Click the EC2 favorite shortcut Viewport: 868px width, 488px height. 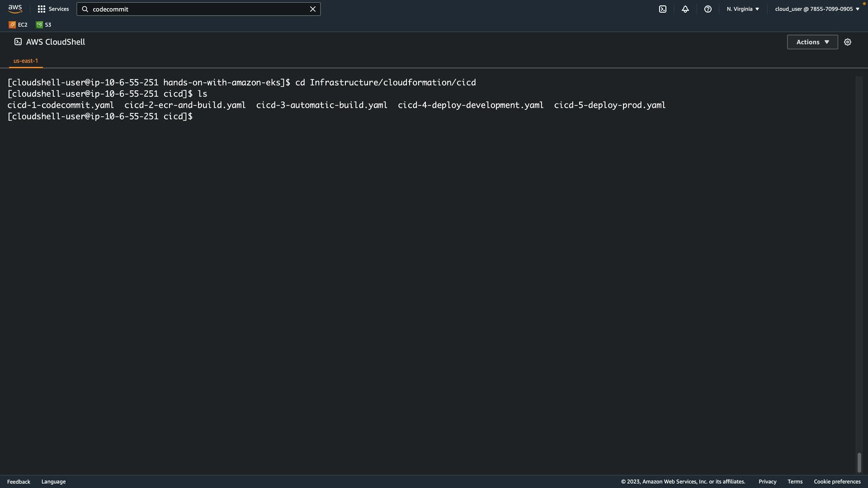[x=18, y=25]
